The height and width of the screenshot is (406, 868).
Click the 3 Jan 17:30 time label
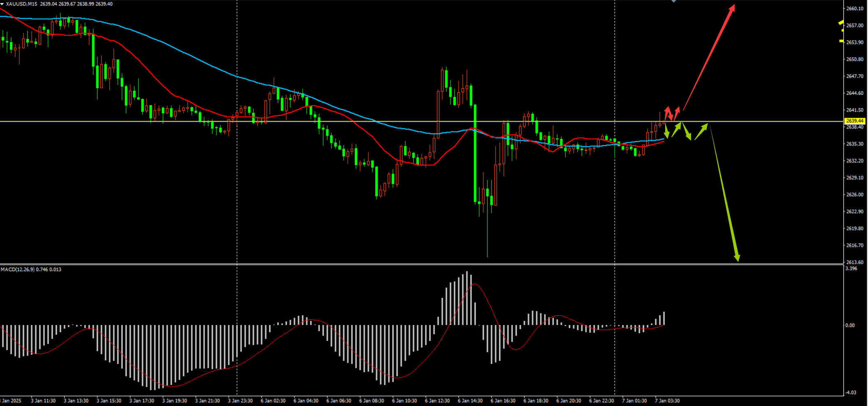[142, 401]
